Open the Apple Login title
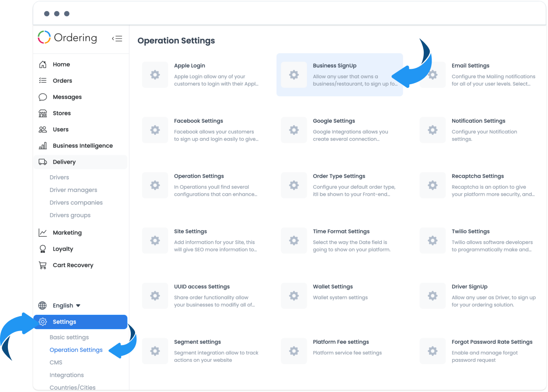 189,66
